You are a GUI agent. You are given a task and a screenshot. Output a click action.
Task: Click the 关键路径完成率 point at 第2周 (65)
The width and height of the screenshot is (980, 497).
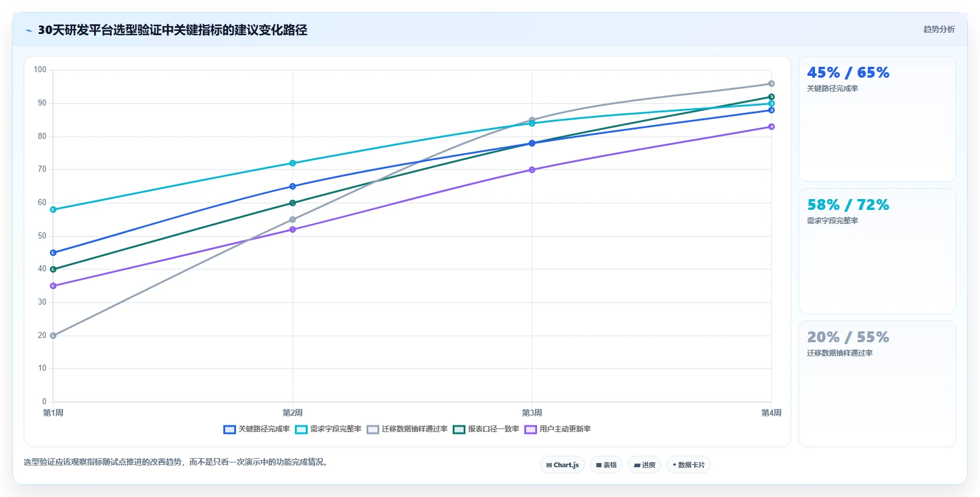click(292, 186)
